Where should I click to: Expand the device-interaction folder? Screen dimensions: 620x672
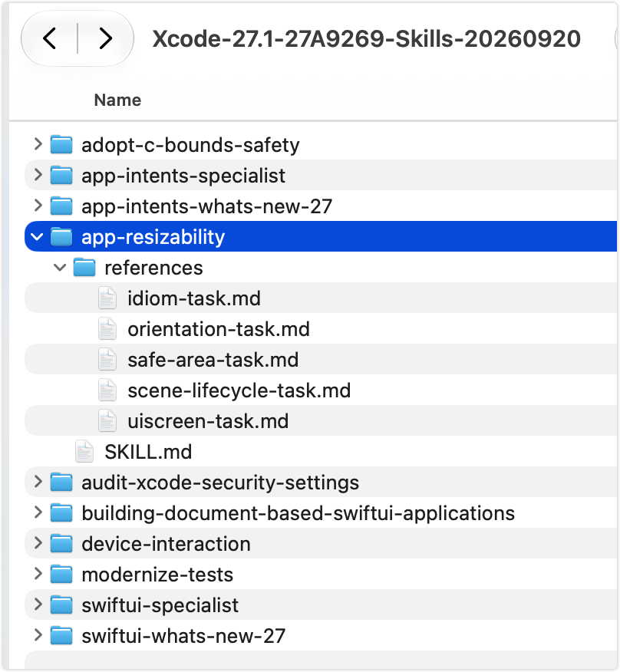click(38, 543)
